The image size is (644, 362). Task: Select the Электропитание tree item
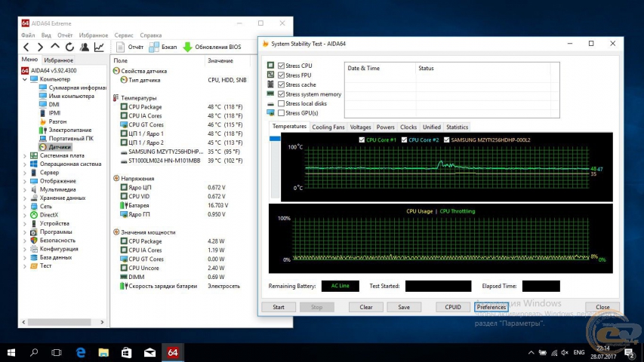click(x=66, y=130)
